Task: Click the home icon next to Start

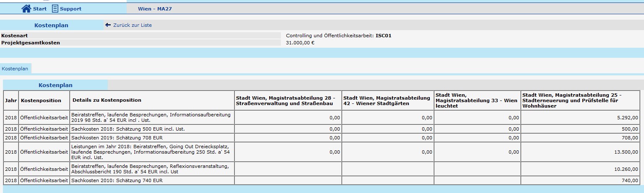Action: click(26, 9)
